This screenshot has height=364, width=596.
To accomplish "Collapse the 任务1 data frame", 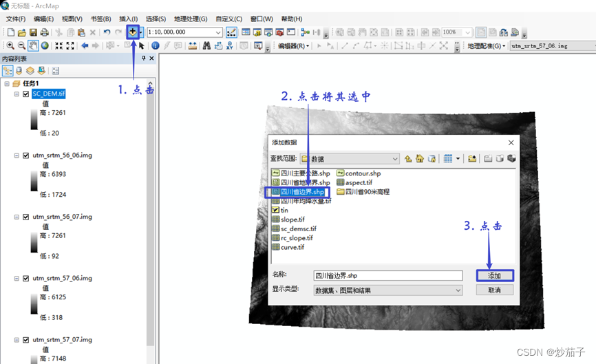I will click(x=7, y=83).
